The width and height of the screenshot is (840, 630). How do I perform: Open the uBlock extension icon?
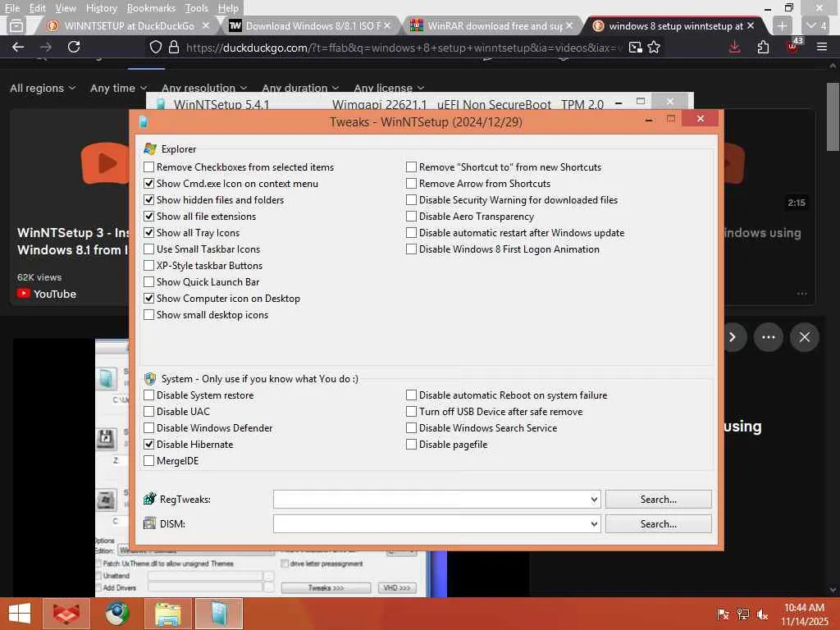pos(792,46)
